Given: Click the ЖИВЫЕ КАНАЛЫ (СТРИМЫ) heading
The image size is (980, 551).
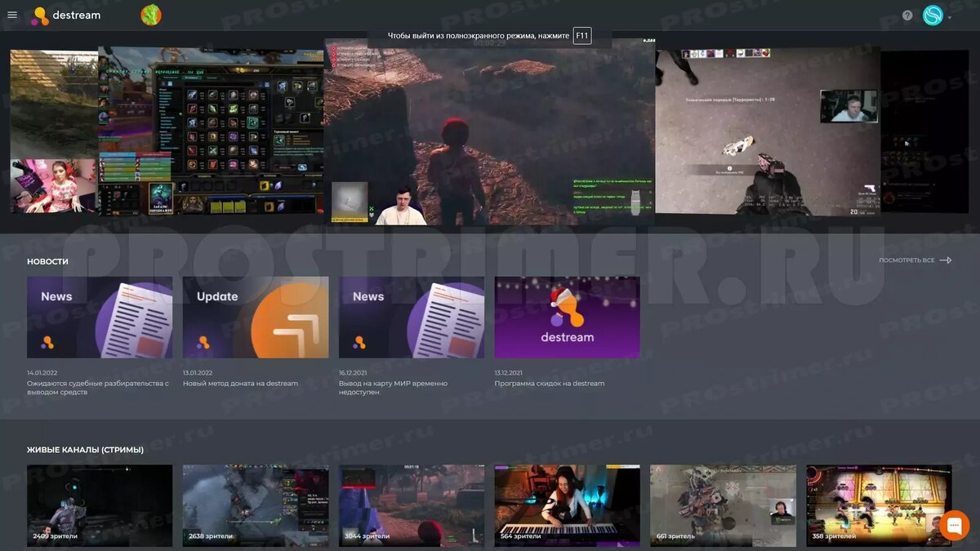Looking at the screenshot, I should coord(85,450).
